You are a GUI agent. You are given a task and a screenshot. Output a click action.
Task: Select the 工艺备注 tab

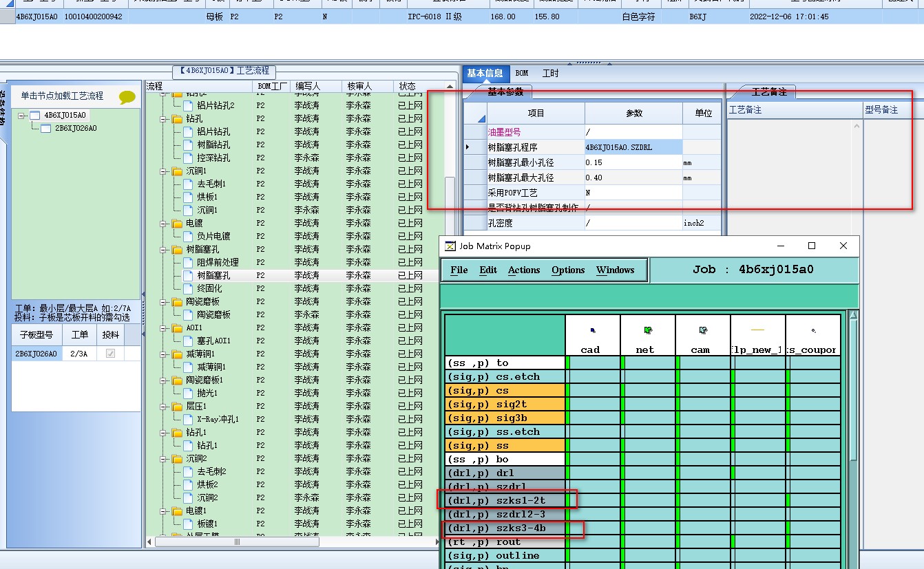[768, 92]
